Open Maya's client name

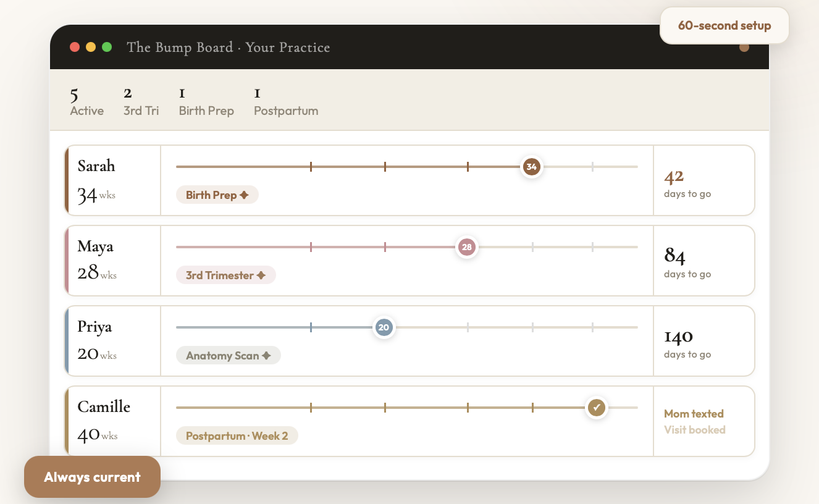(x=95, y=246)
